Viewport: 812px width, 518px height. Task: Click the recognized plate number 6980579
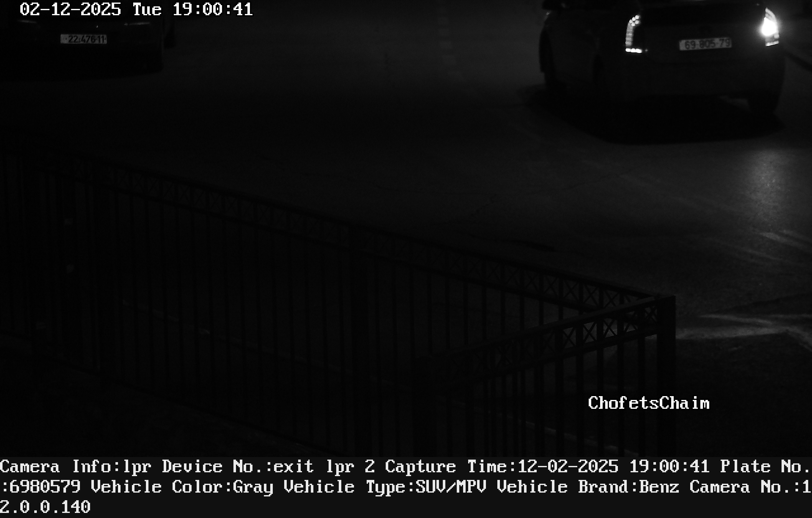[x=45, y=487]
